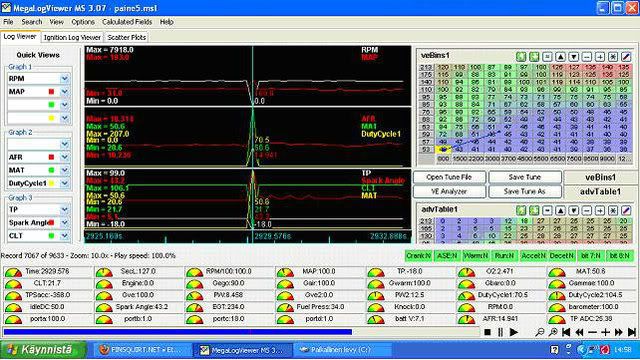The image size is (640, 360).
Task: Click the veBins1 up arrow increment icon
Action: tap(560, 57)
